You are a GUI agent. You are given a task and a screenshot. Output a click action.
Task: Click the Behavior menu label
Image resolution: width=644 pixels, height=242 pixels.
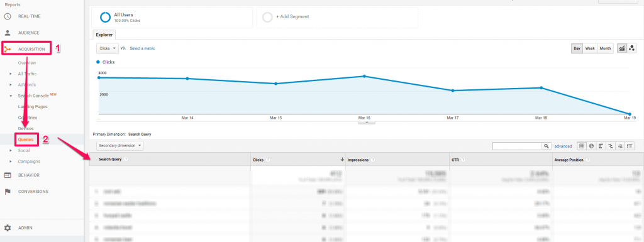pyautogui.click(x=29, y=175)
